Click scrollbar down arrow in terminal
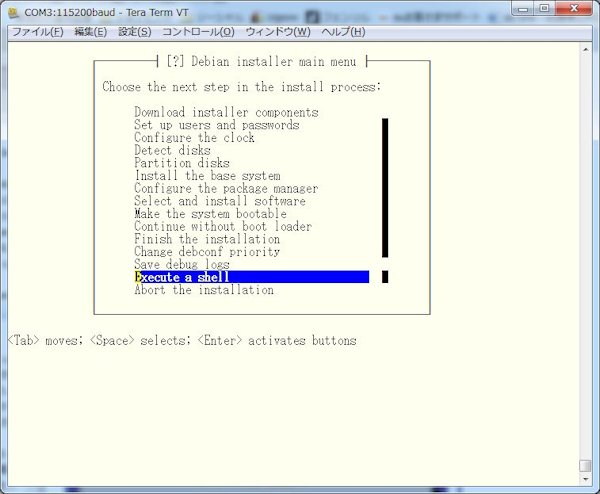 point(585,479)
